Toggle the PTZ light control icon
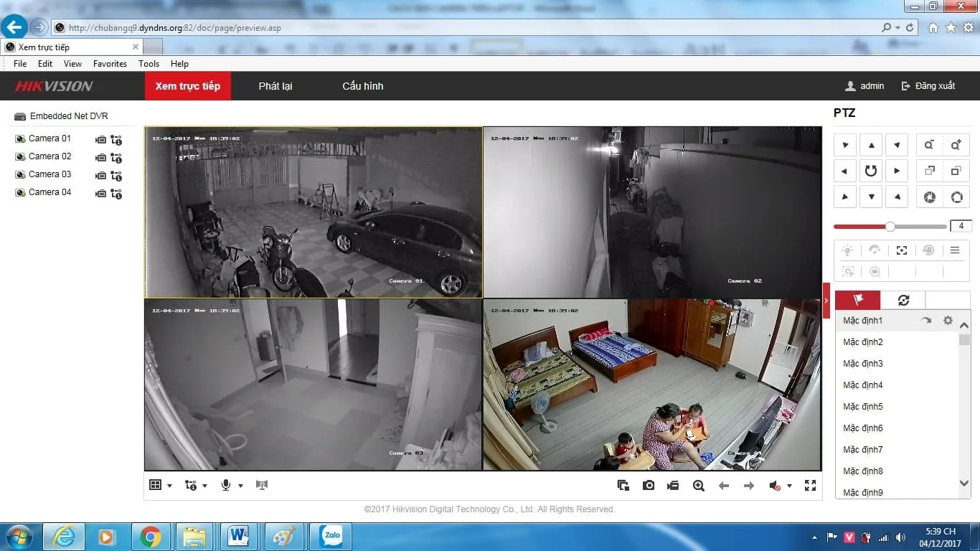This screenshot has width=980, height=551. (x=847, y=250)
